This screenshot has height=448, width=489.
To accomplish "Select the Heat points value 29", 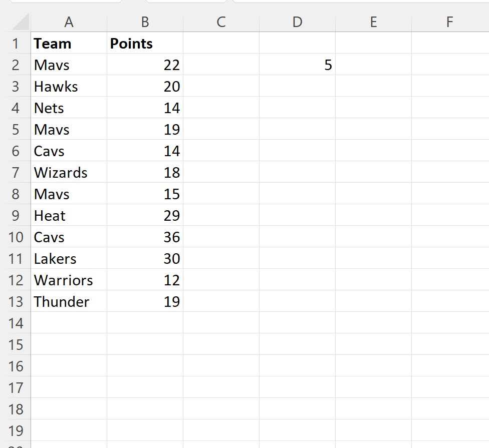I will click(145, 215).
